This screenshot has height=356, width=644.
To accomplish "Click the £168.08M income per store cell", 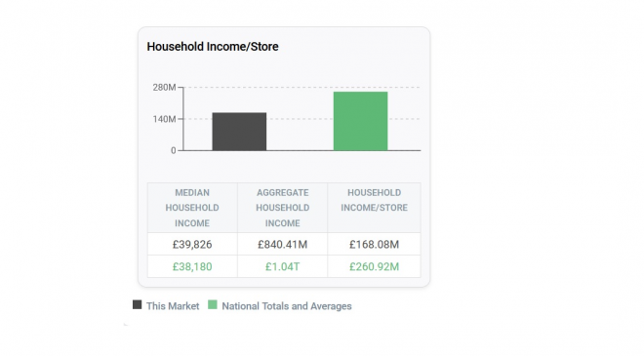I will 374,244.
